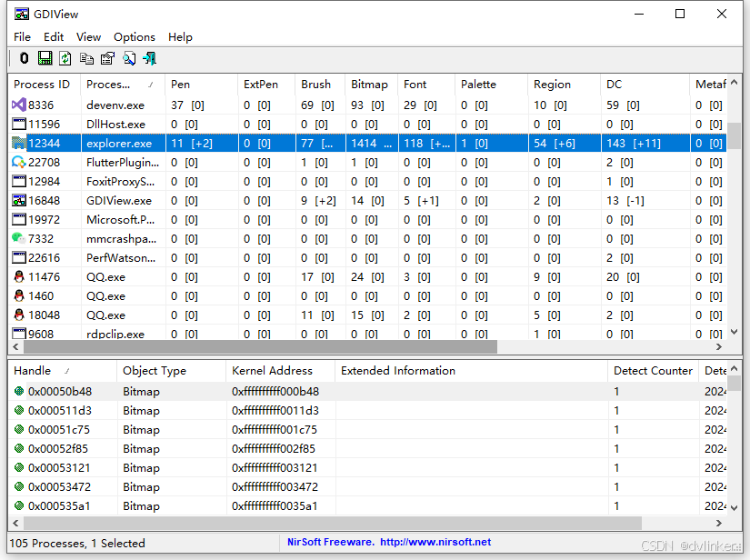750x560 pixels.
Task: Select the devenv.exe process name
Action: coord(115,105)
